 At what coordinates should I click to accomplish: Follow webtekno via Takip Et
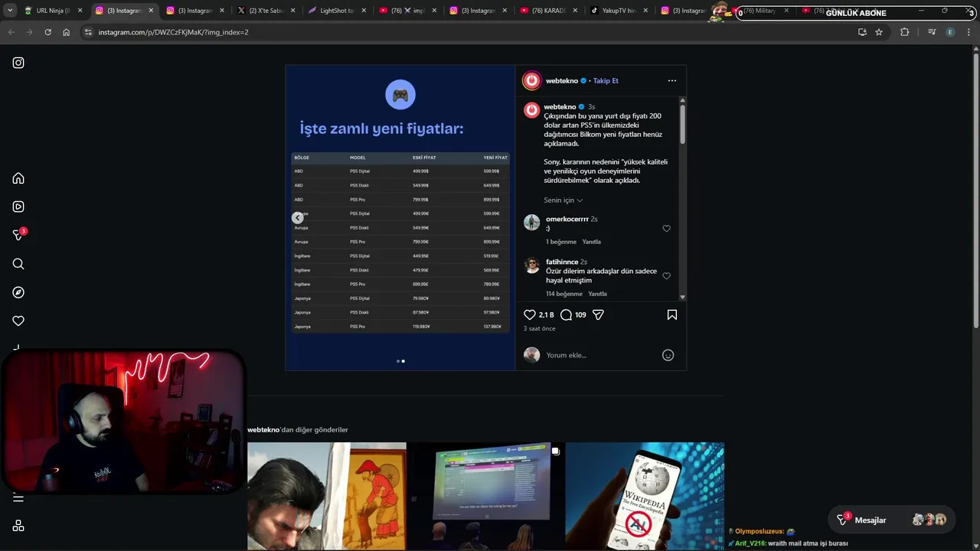tap(606, 80)
